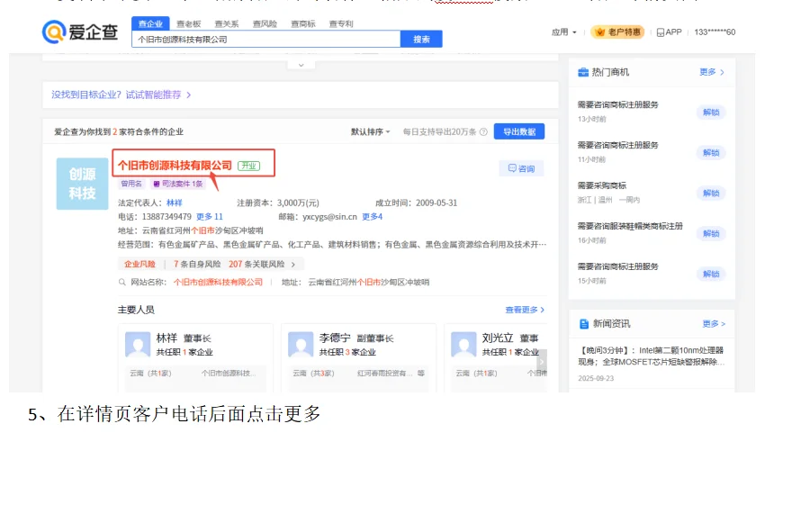Screen dimensions: 810x532
Task: Click 解锁 for the 13小时前 item
Action: (711, 113)
